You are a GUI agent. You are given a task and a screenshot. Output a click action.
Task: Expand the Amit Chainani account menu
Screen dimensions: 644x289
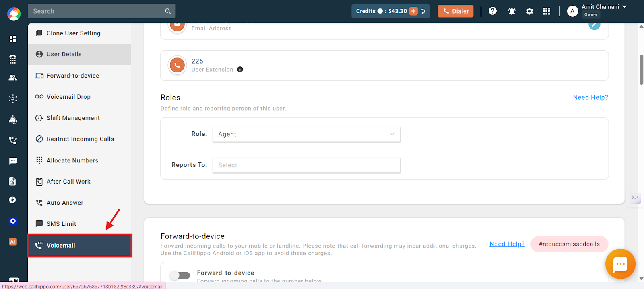625,7
